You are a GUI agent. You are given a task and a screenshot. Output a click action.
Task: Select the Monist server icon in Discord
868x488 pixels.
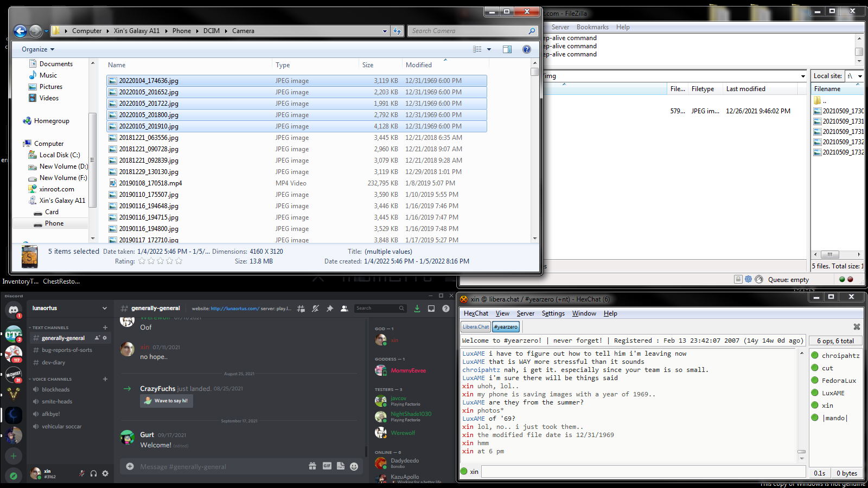click(x=13, y=374)
